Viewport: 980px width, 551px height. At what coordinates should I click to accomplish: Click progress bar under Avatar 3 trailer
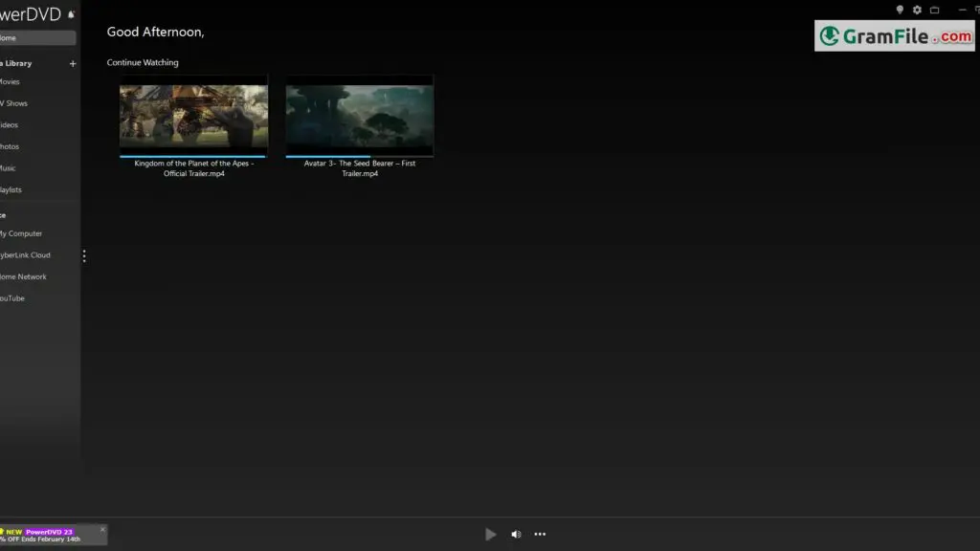click(360, 156)
